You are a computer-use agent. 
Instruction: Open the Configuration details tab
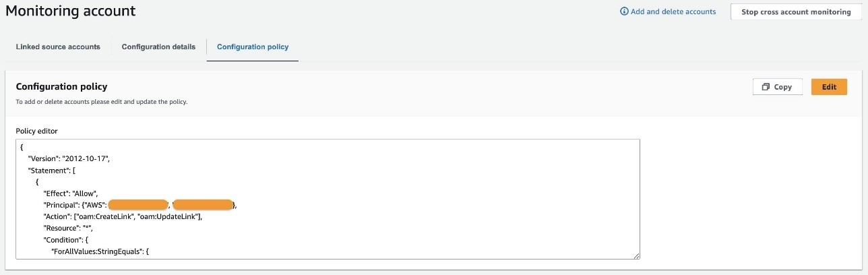(158, 47)
